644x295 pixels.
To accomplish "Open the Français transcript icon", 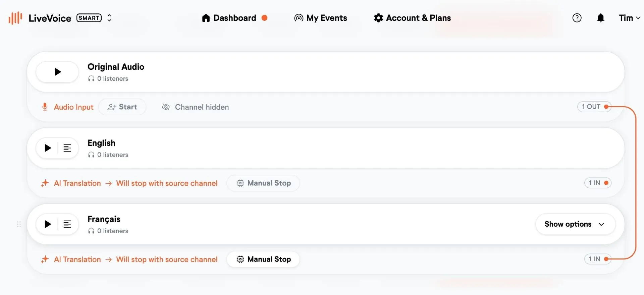I will click(67, 224).
